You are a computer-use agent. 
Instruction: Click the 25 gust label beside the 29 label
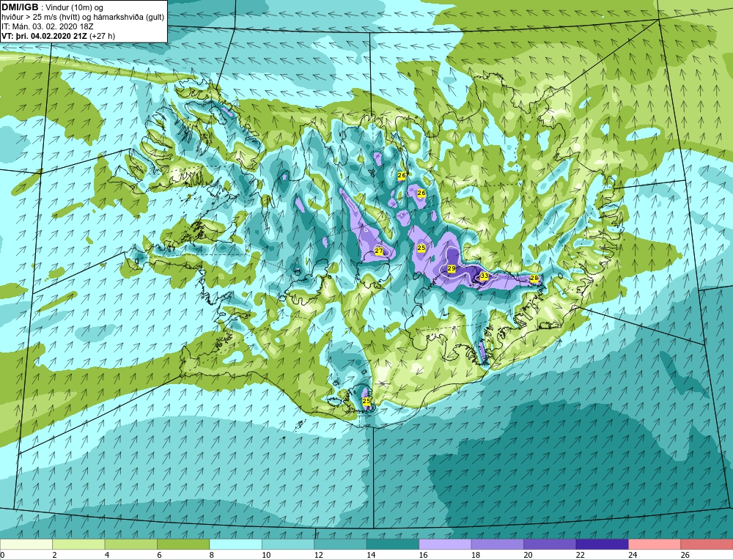[x=421, y=248]
